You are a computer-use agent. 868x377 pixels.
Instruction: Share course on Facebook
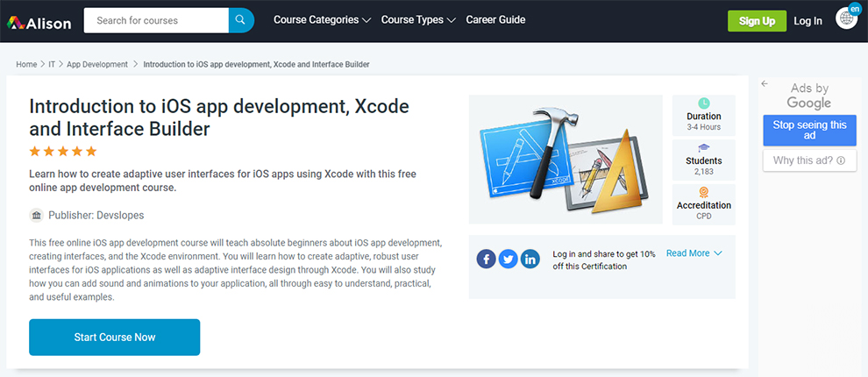point(486,260)
